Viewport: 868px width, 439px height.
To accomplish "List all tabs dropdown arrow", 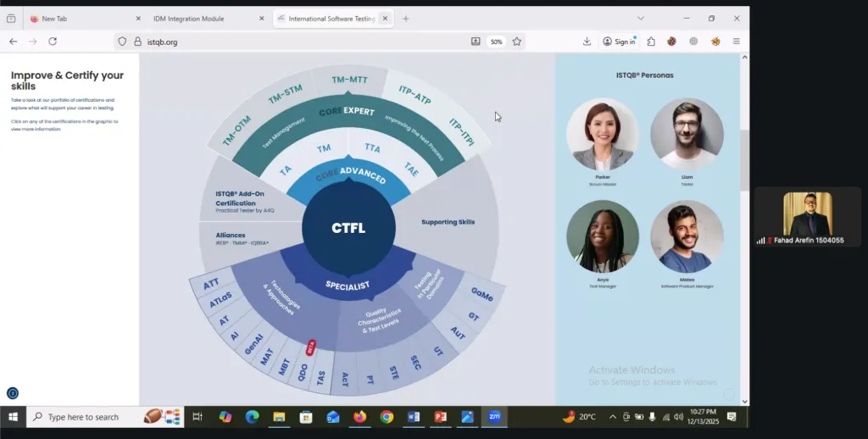I will coord(641,19).
